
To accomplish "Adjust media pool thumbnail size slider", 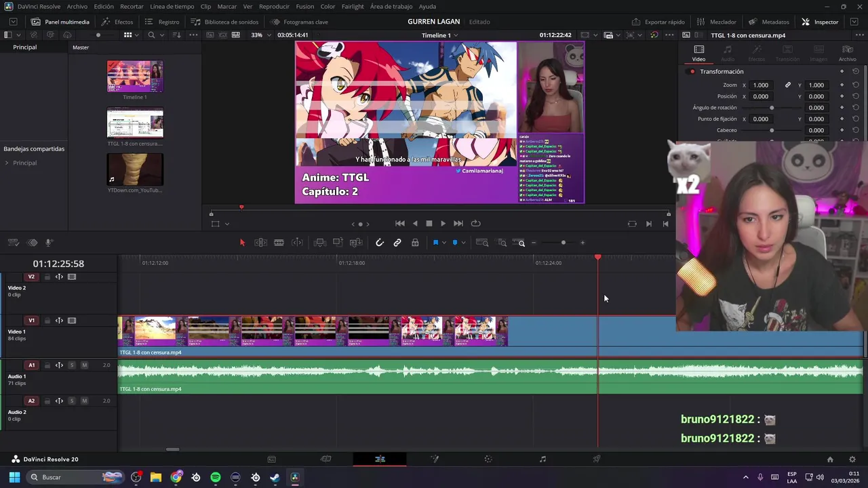I will click(x=98, y=35).
